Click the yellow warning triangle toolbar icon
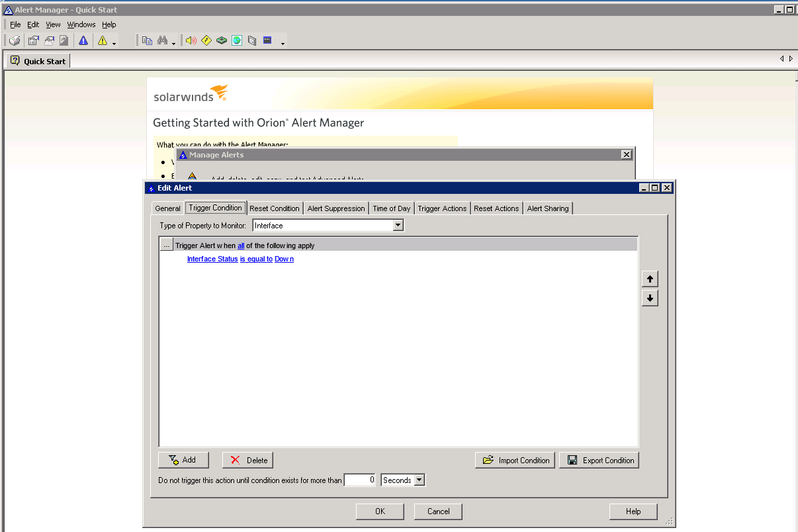The width and height of the screenshot is (798, 532). (103, 40)
